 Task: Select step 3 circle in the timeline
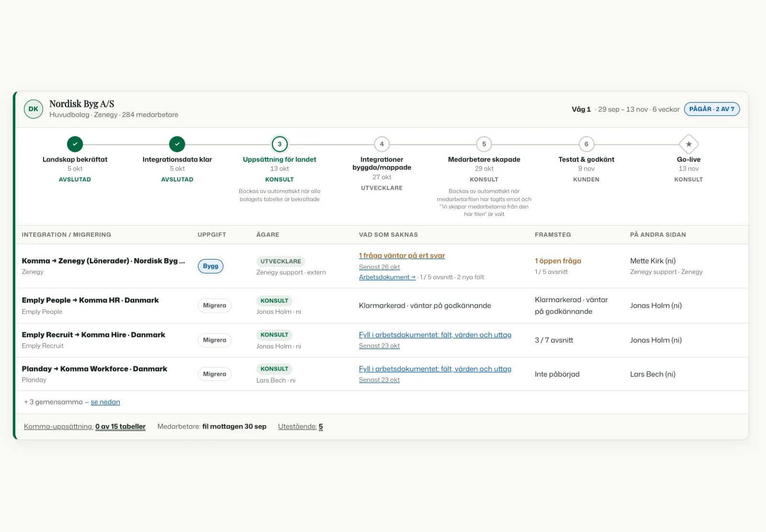(280, 144)
